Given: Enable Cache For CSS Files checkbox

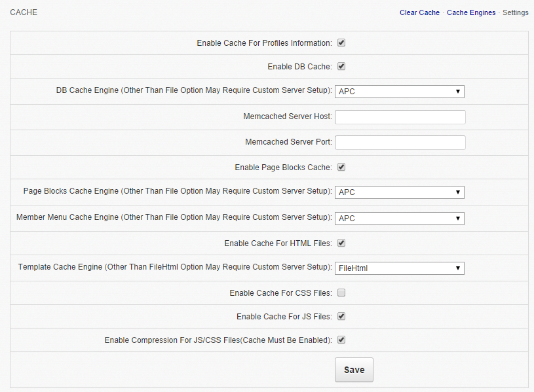Looking at the screenshot, I should [341, 293].
